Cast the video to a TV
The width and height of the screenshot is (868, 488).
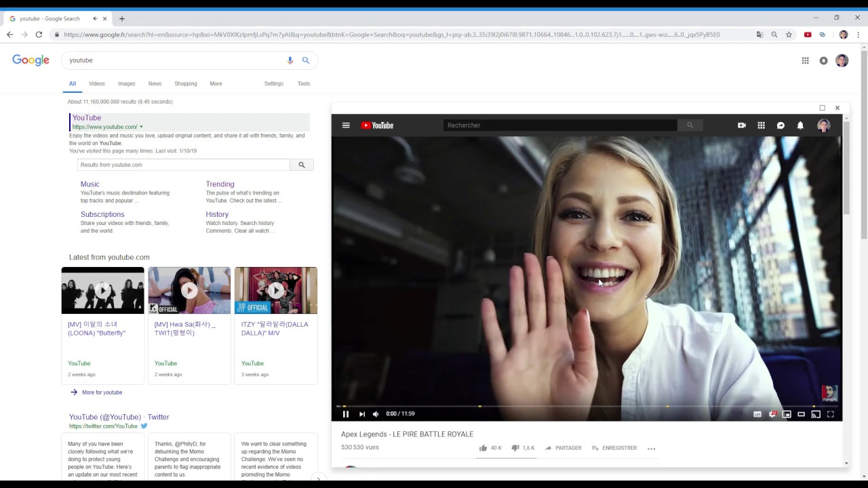(x=816, y=414)
